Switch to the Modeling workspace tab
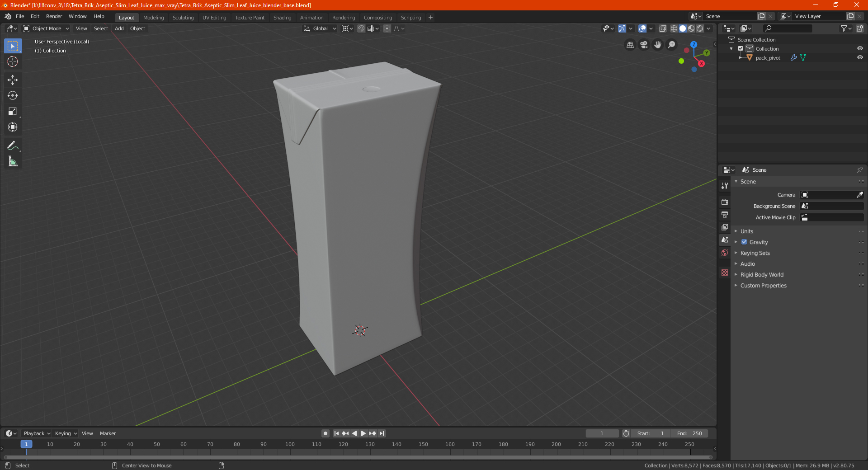The width and height of the screenshot is (868, 470). pos(153,18)
